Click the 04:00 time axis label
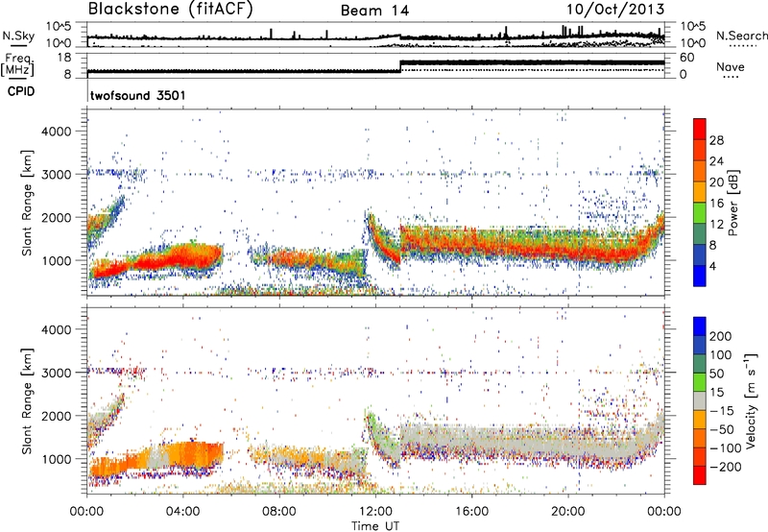The width and height of the screenshot is (768, 532). click(x=183, y=512)
